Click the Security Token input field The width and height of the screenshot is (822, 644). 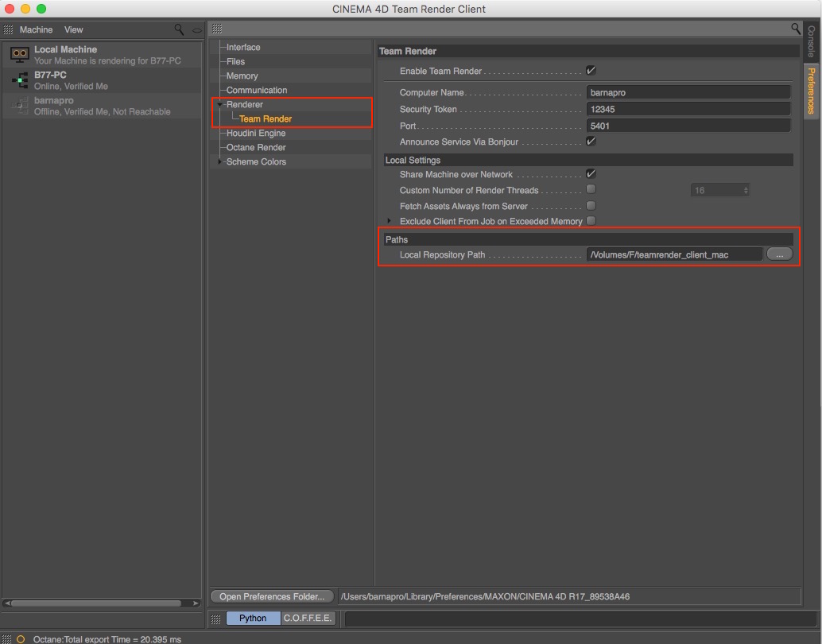tap(688, 109)
